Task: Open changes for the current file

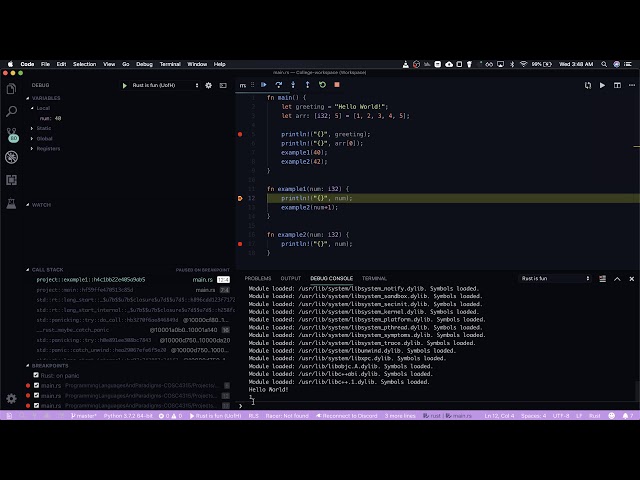Action: pyautogui.click(x=588, y=85)
